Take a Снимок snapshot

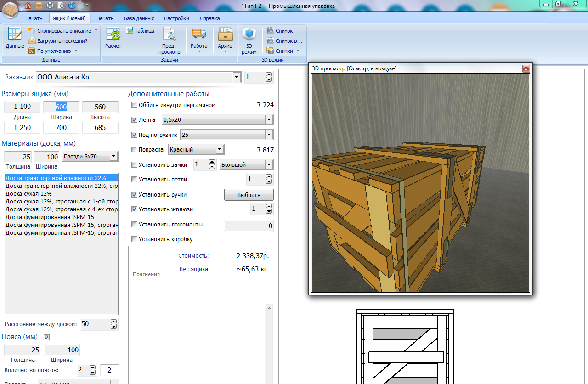pyautogui.click(x=280, y=30)
